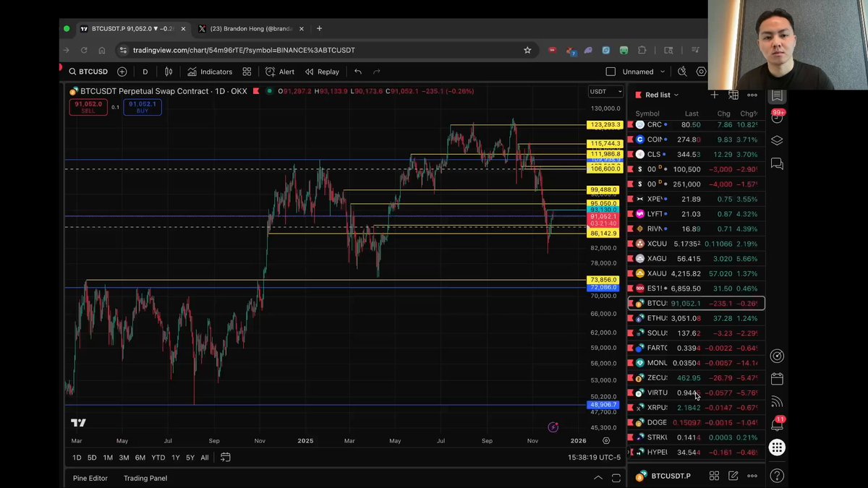Viewport: 868px width, 488px height.
Task: Create a new Alert
Action: (280, 72)
